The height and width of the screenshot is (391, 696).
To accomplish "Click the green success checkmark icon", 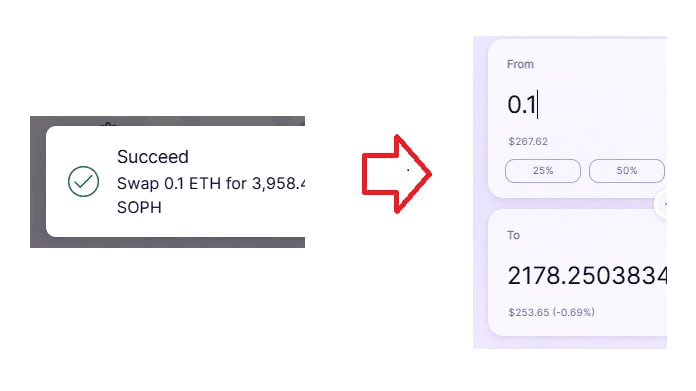I will click(x=83, y=181).
